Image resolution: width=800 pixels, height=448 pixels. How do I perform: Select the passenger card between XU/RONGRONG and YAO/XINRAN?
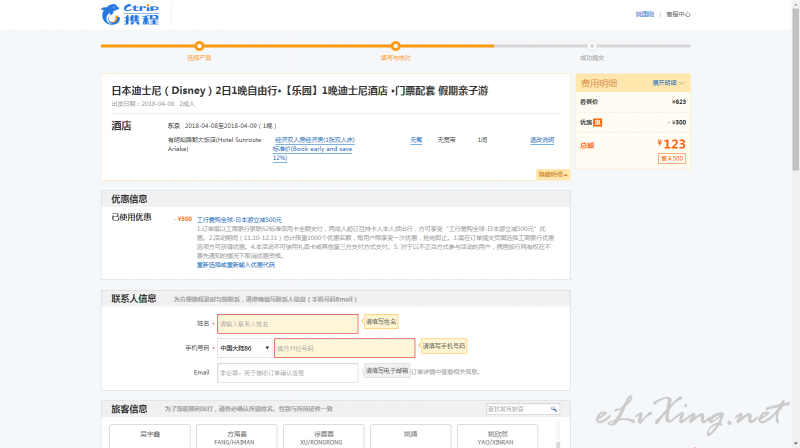[x=411, y=436]
